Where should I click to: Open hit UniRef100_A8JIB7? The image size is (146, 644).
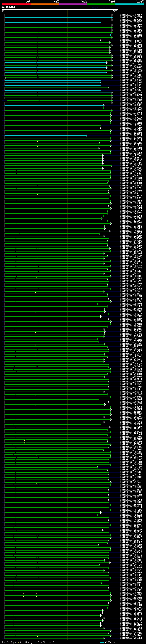pos(131,15)
